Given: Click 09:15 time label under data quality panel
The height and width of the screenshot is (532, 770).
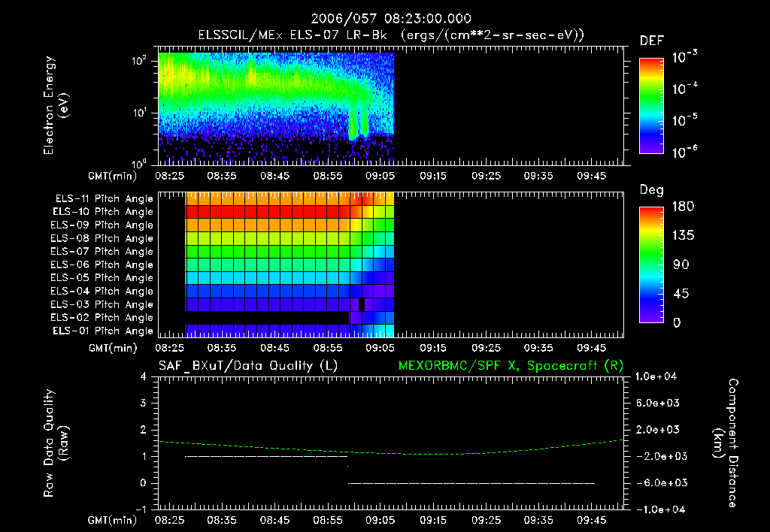Looking at the screenshot, I should 433,520.
